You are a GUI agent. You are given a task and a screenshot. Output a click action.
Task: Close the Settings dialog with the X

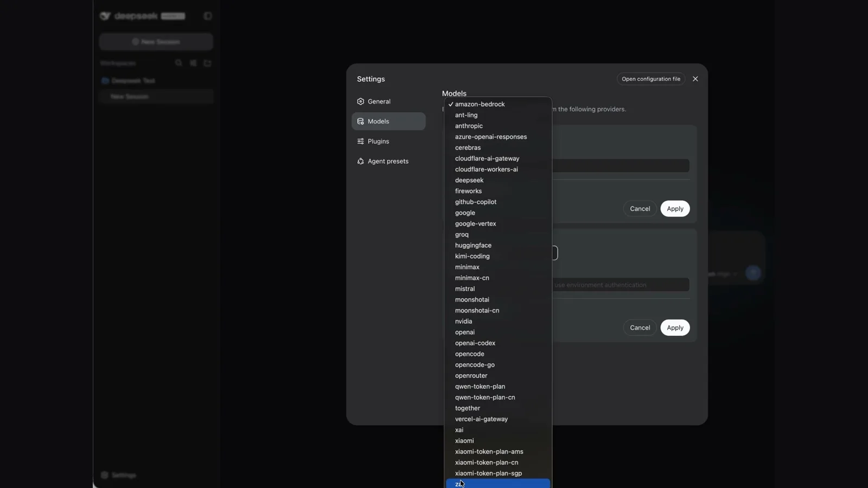(x=695, y=79)
